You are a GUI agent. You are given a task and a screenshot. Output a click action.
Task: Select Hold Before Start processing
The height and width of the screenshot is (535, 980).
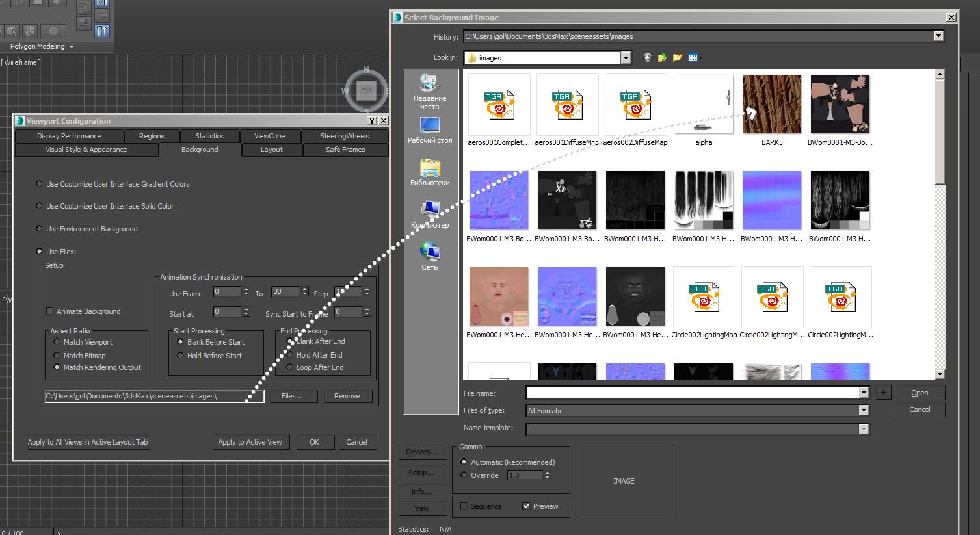(x=180, y=356)
